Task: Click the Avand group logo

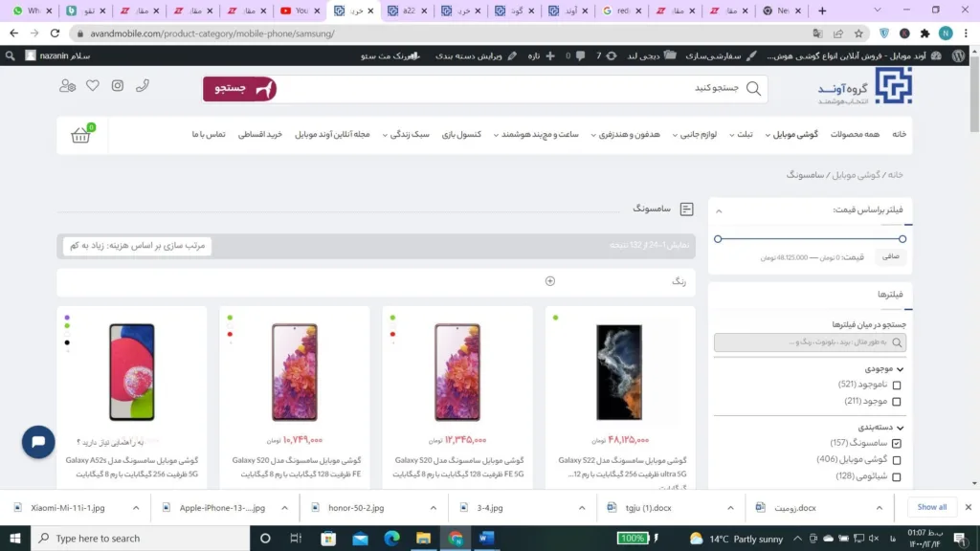Action: 865,87
